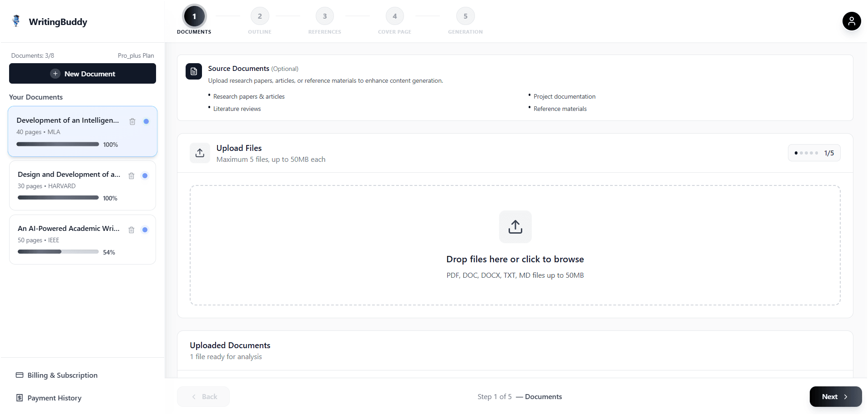This screenshot has width=868, height=415.
Task: Open the COVER PAGE step
Action: point(394,16)
